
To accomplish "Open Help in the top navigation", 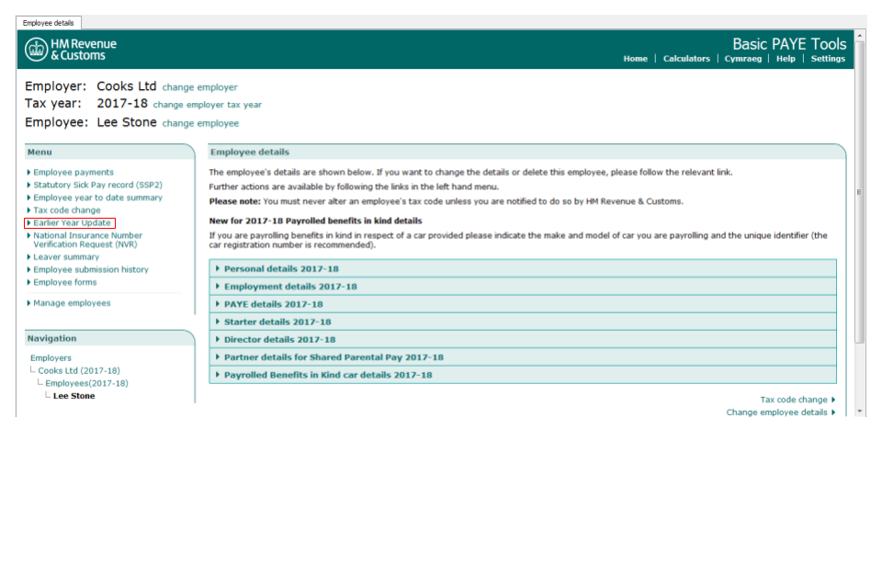I will [786, 59].
